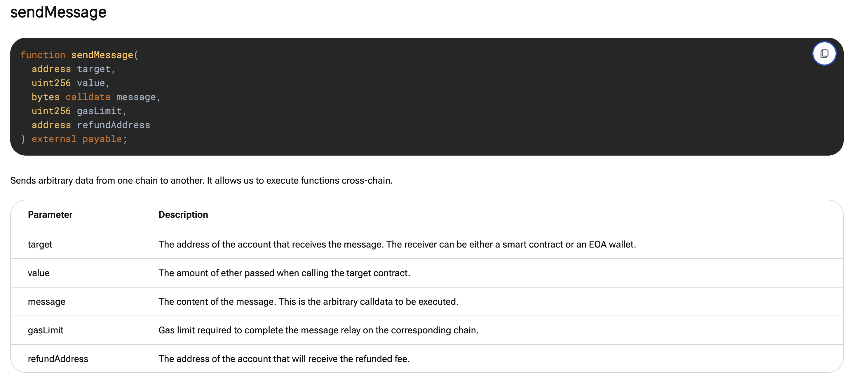Click the sendMessage page heading
This screenshot has height=390, width=868.
58,12
